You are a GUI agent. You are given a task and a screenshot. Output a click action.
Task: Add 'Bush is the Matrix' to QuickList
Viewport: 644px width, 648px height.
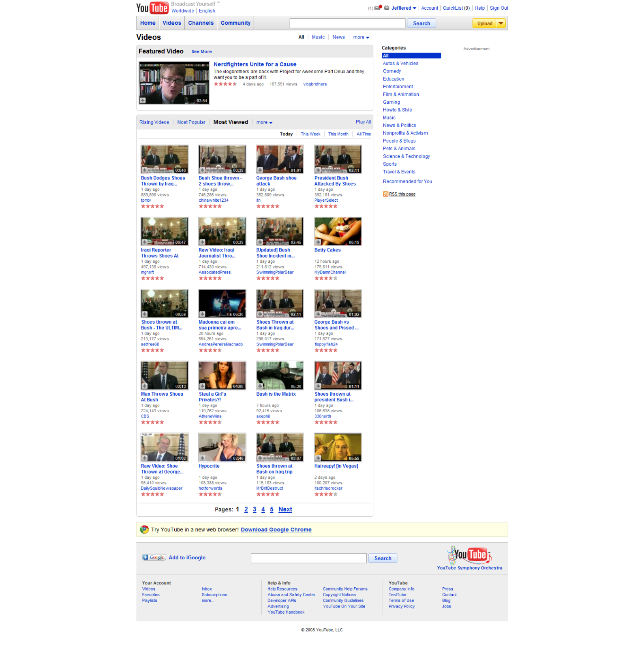(260, 386)
